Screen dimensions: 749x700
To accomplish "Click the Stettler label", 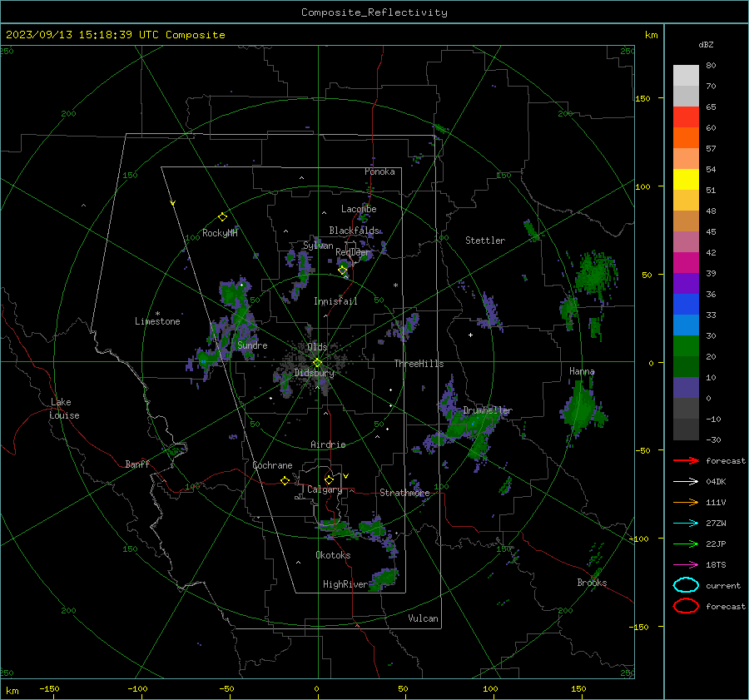I will coord(485,241).
